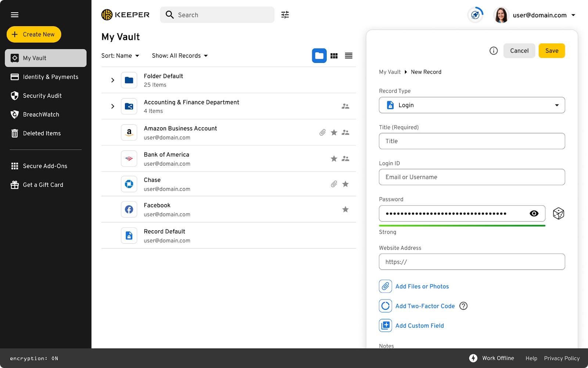
Task: Show password with eye icon
Action: click(x=534, y=213)
